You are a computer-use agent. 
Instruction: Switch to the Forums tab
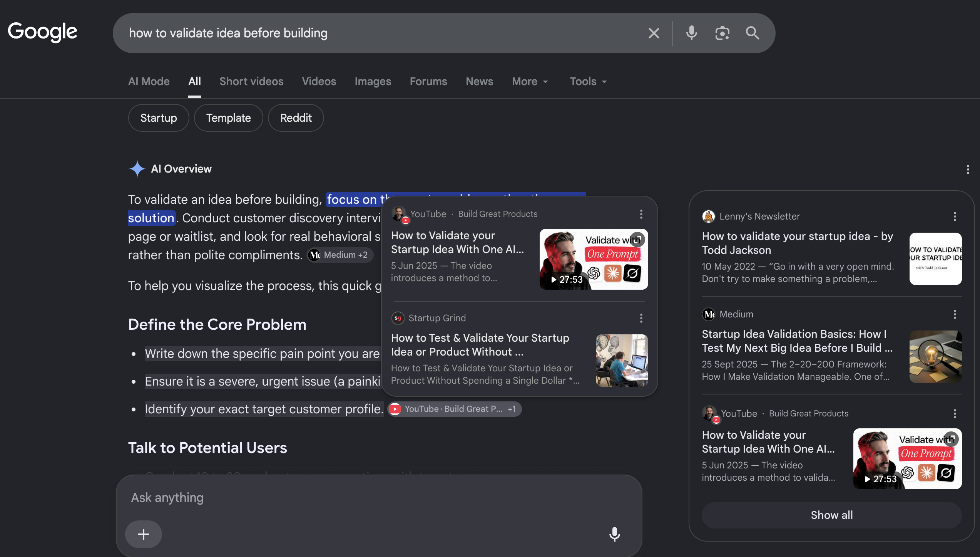click(428, 82)
